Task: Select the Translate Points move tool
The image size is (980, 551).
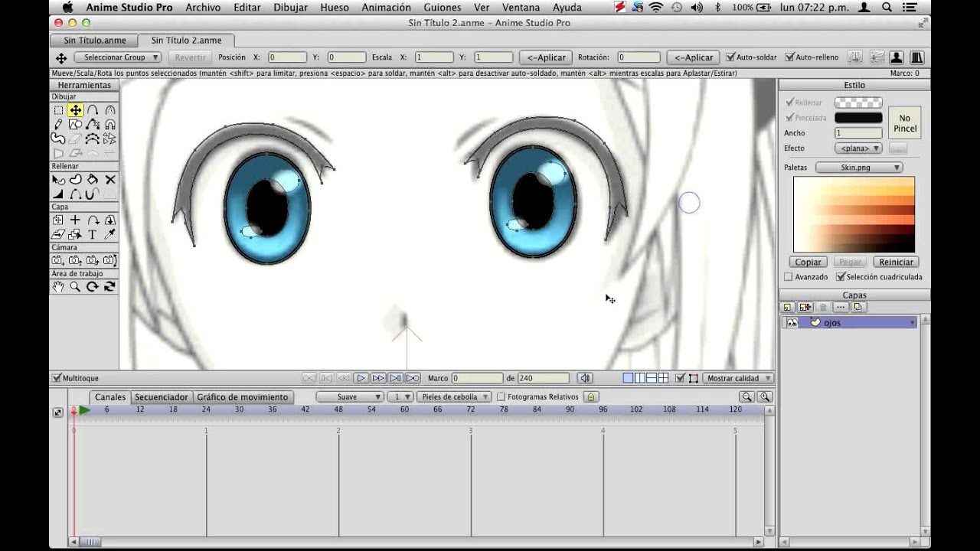Action: click(x=75, y=110)
